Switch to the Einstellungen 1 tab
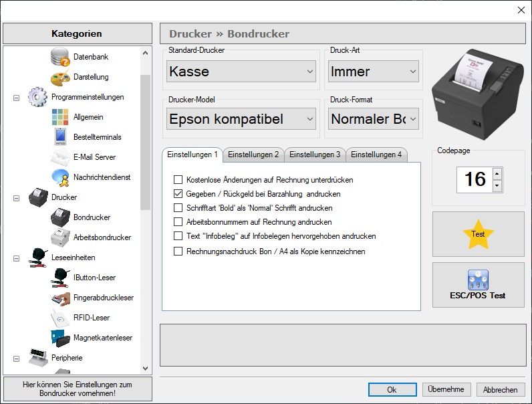This screenshot has width=532, height=404. point(192,155)
